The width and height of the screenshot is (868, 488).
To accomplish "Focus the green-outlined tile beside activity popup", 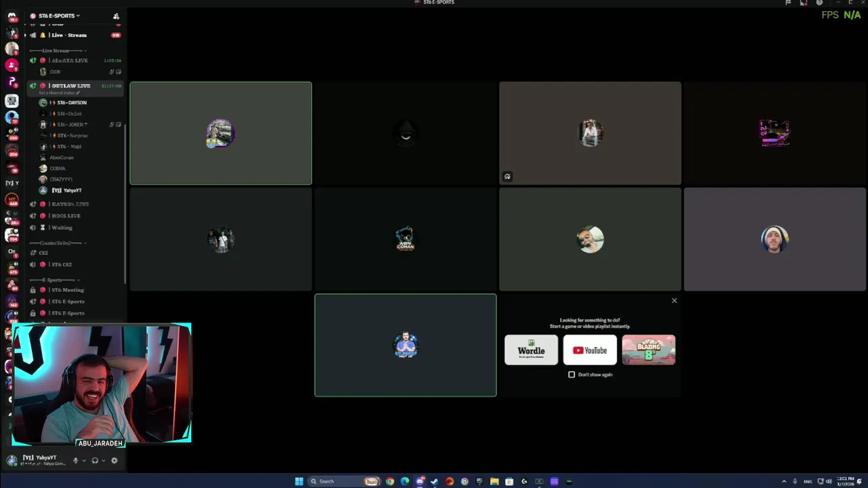I will tap(406, 345).
